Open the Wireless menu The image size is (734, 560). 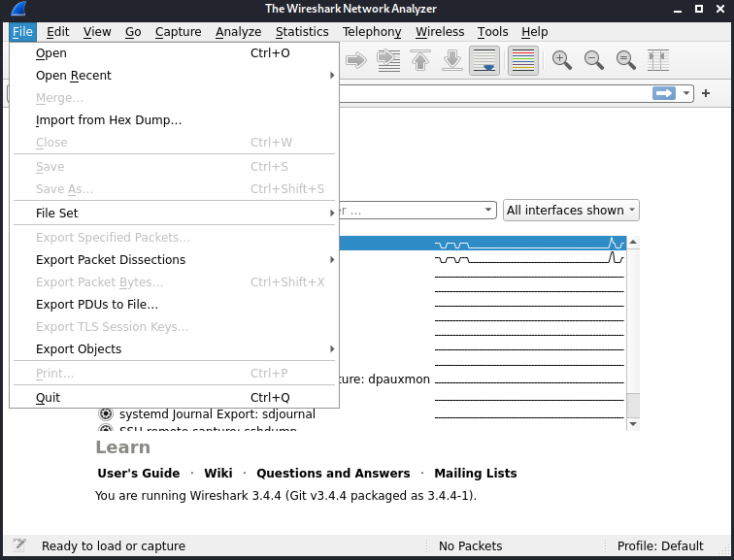tap(440, 32)
